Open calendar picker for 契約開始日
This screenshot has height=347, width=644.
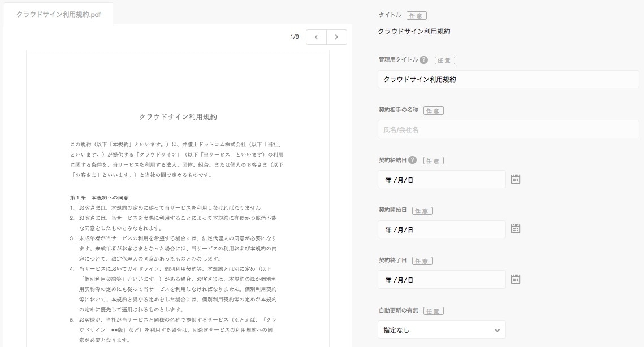(x=516, y=229)
